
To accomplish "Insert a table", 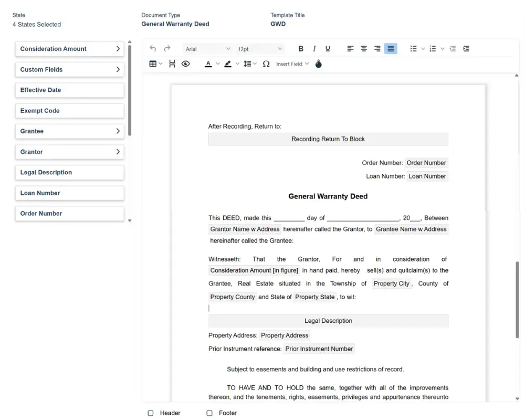I will tap(153, 64).
